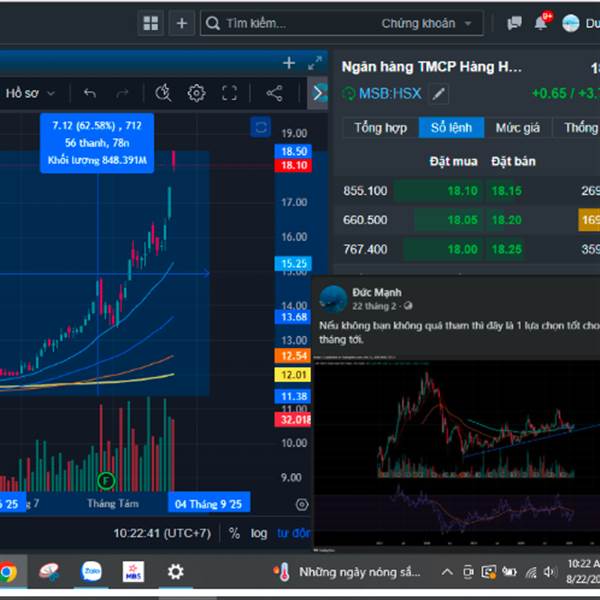Open the price scale settings icon

[302, 504]
